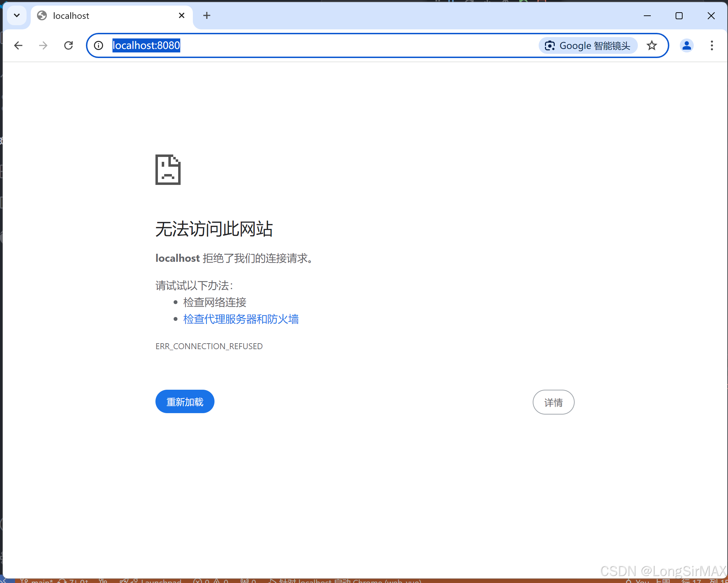Reload the page with the refresh icon
Viewport: 728px width, 583px height.
click(68, 45)
